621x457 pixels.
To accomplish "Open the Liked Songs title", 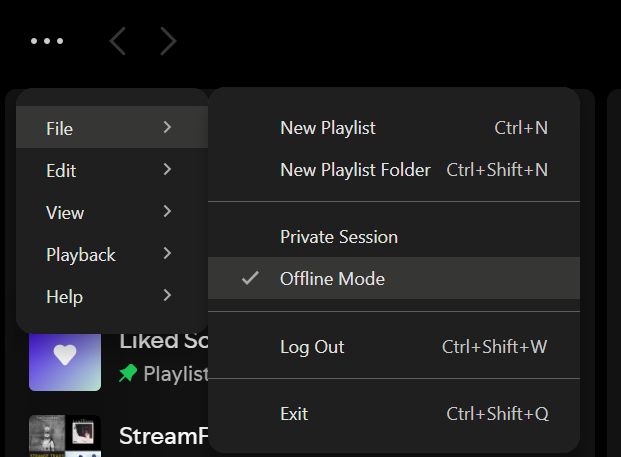I will click(163, 340).
